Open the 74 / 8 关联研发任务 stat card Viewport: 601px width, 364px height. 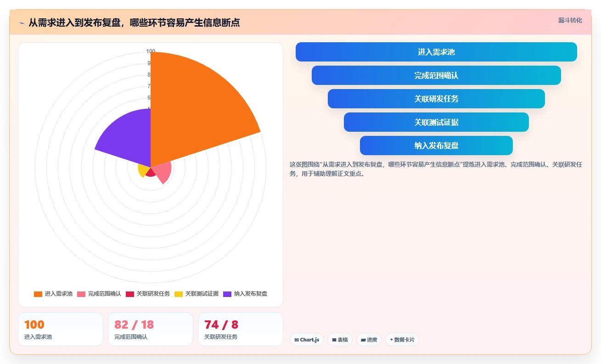(241, 329)
